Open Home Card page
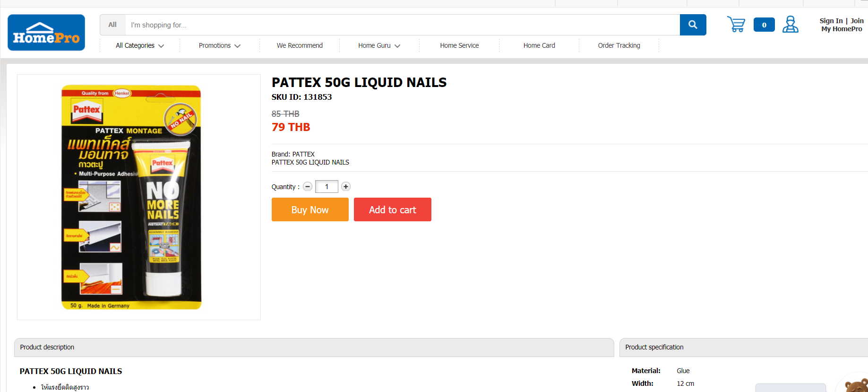 pos(539,45)
